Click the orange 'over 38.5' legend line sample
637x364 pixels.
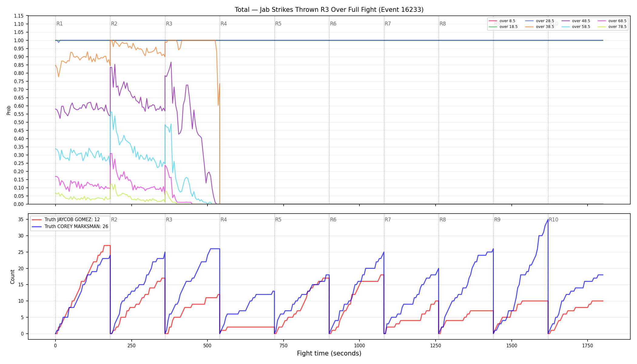[x=529, y=27]
